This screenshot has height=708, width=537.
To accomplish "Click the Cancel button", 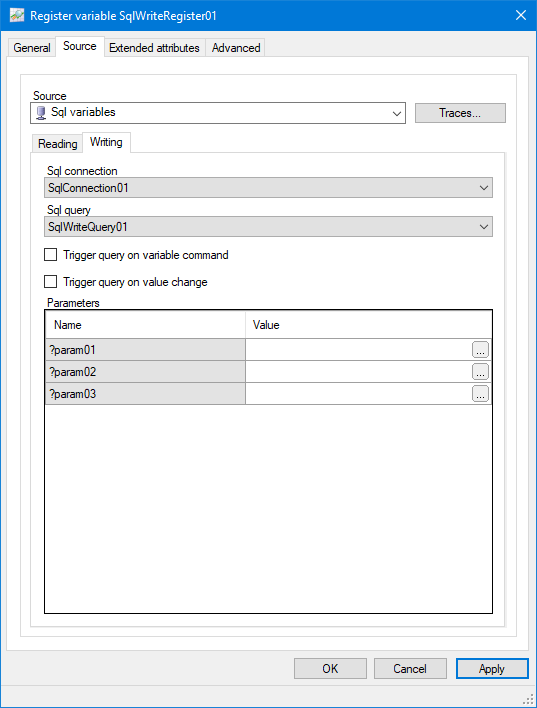I will click(x=410, y=669).
